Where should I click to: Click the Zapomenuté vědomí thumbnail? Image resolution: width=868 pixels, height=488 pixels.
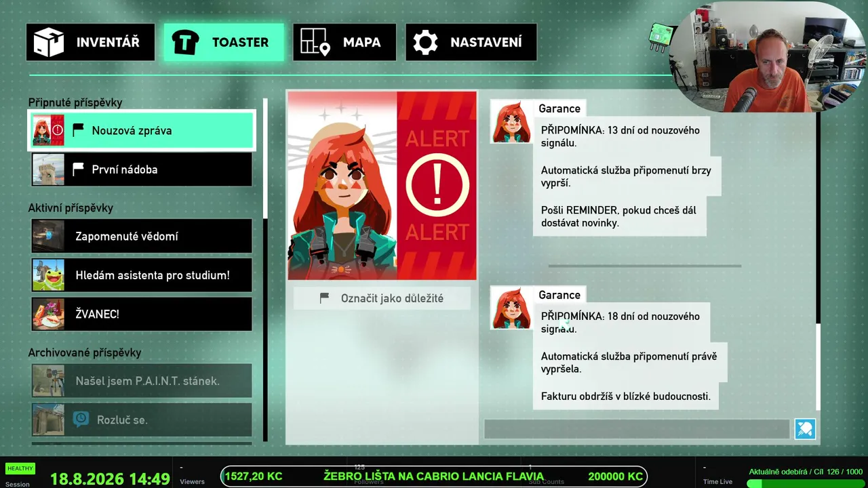click(x=48, y=237)
